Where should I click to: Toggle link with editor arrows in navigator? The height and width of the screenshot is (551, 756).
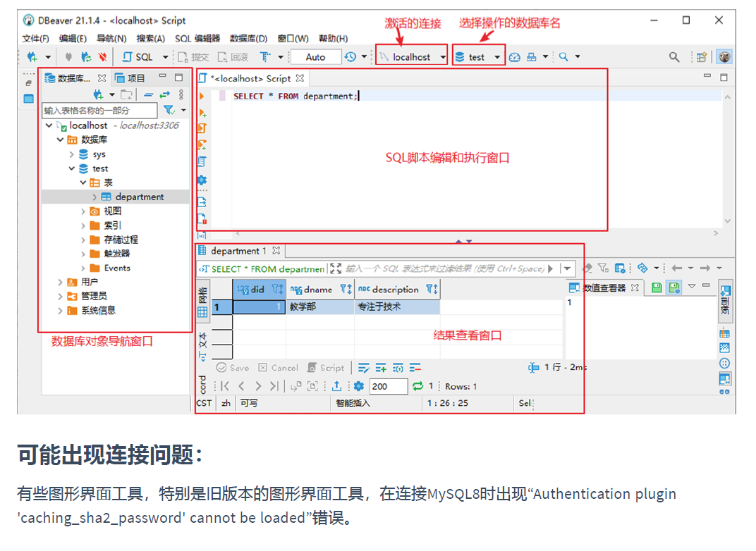pyautogui.click(x=165, y=94)
